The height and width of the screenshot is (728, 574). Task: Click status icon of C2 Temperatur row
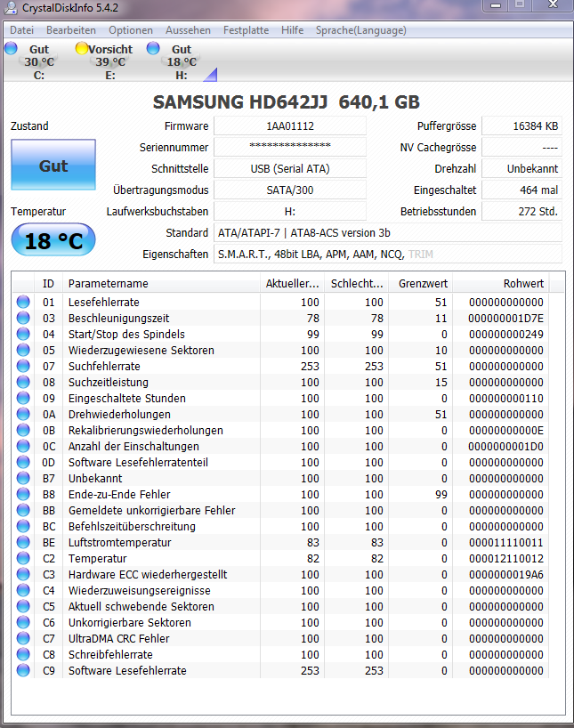click(x=23, y=558)
